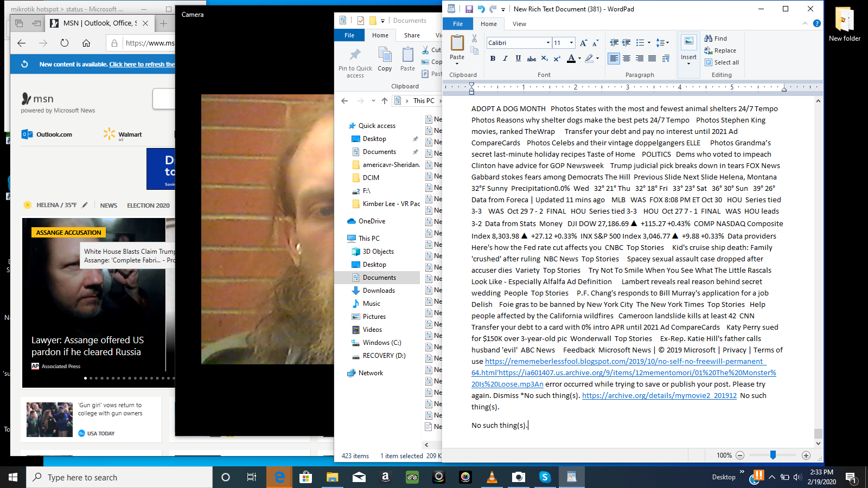Screen dimensions: 868x488
Task: Open the highlight color dropdown arrow
Action: pyautogui.click(x=597, y=59)
